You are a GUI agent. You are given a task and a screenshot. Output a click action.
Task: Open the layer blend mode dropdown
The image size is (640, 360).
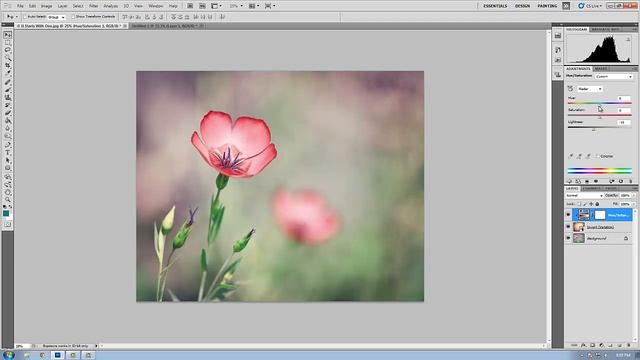[584, 196]
